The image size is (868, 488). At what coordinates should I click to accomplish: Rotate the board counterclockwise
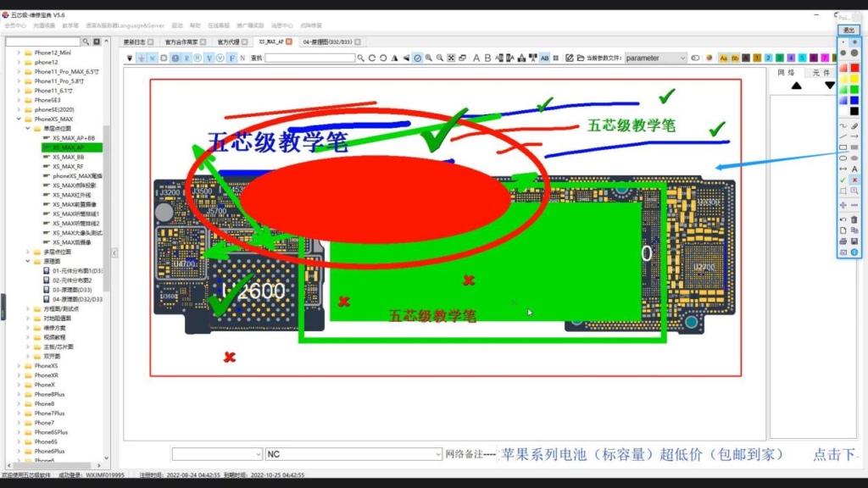[x=383, y=58]
